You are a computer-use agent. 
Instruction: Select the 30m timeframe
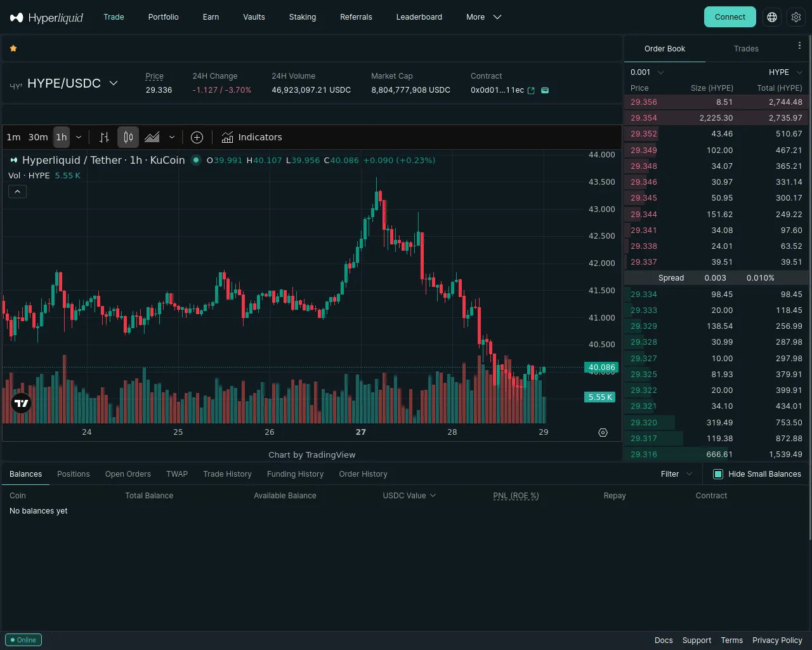[x=38, y=137]
